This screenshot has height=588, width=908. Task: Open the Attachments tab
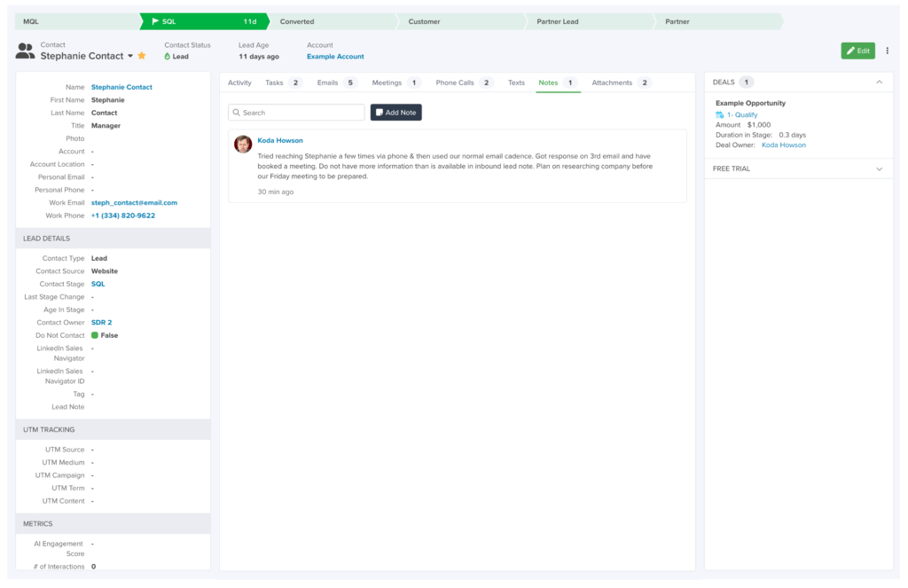tap(621, 82)
